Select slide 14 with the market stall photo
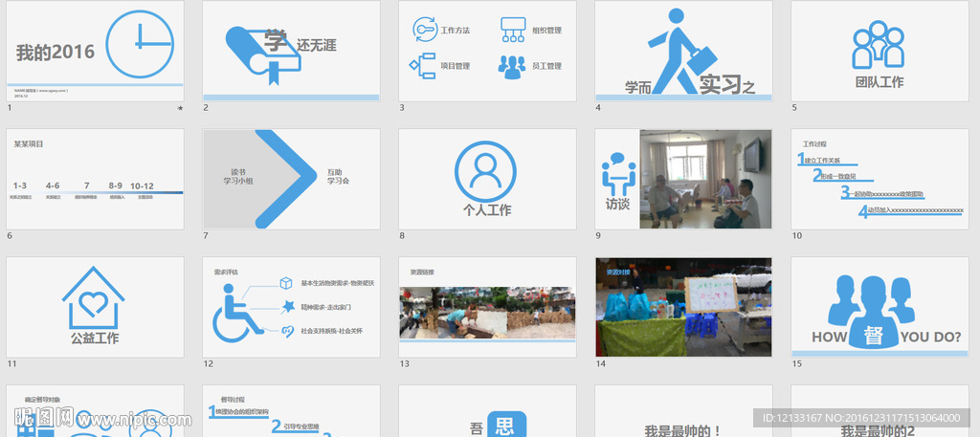 pos(683,307)
